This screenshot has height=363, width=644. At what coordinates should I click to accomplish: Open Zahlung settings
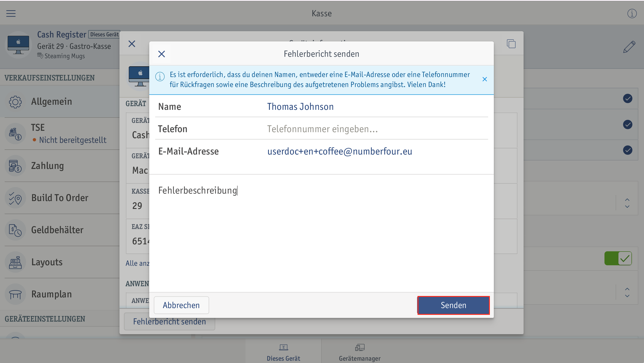[x=60, y=166]
